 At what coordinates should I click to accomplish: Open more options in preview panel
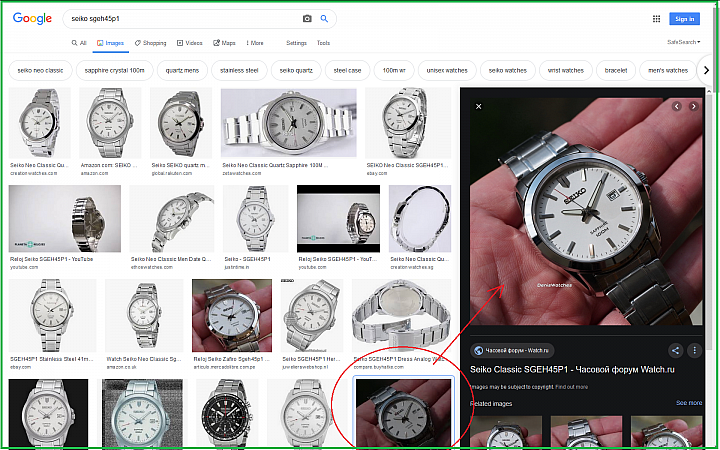tap(694, 351)
